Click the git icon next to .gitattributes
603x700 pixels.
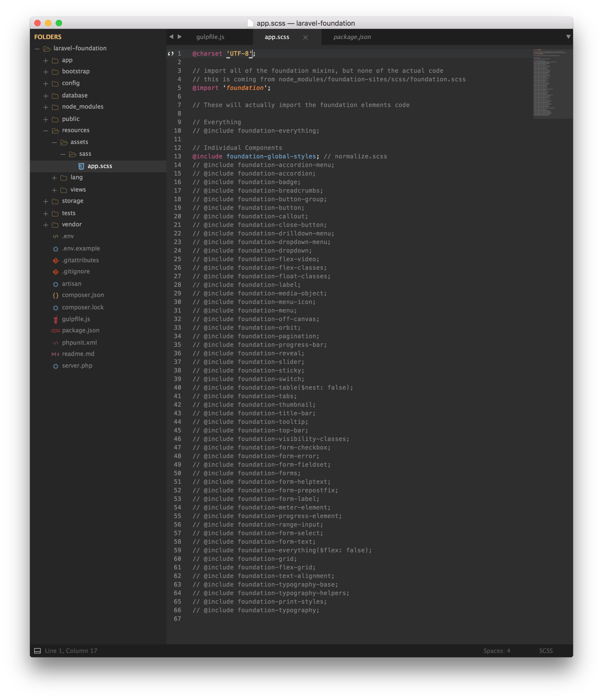(x=55, y=260)
